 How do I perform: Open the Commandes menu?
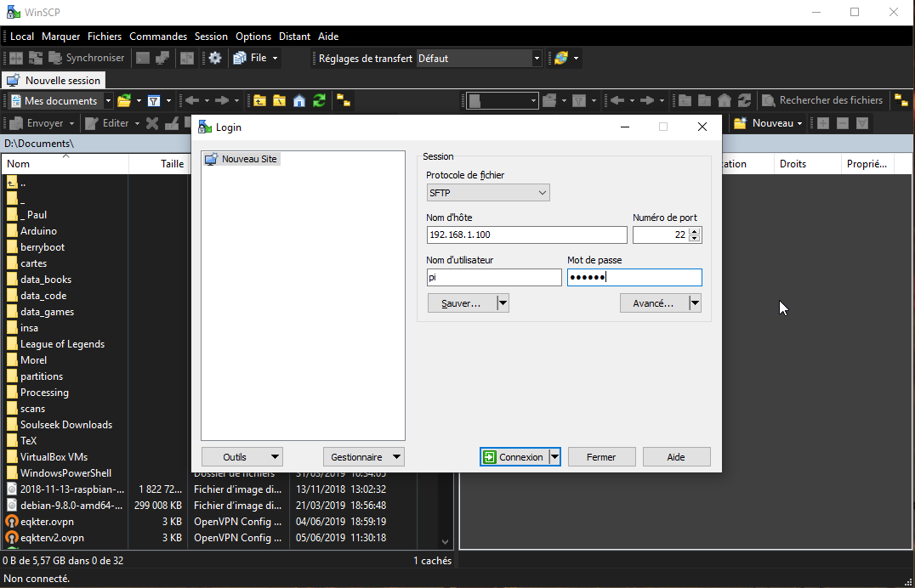(x=158, y=37)
